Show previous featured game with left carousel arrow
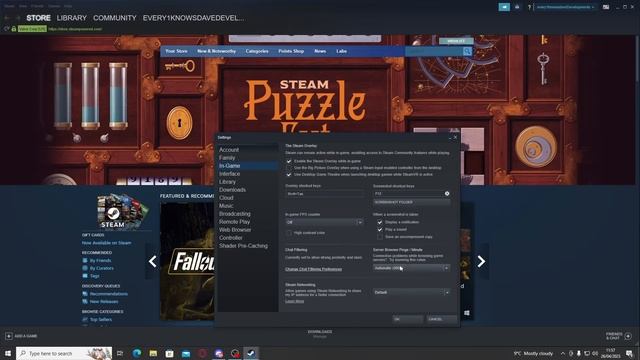 pyautogui.click(x=153, y=261)
